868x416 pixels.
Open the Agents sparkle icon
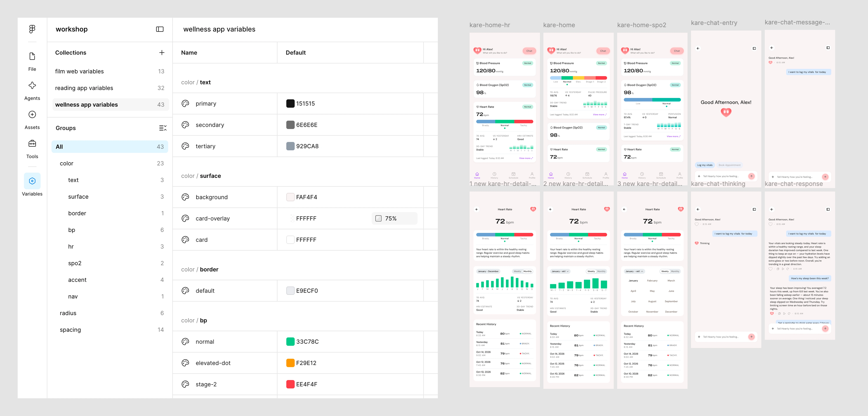point(32,85)
